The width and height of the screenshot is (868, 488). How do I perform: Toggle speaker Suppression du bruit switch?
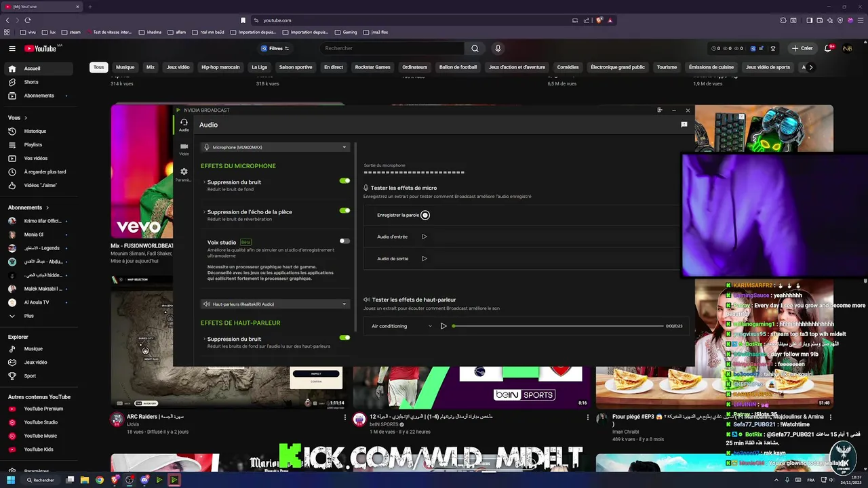coord(344,338)
